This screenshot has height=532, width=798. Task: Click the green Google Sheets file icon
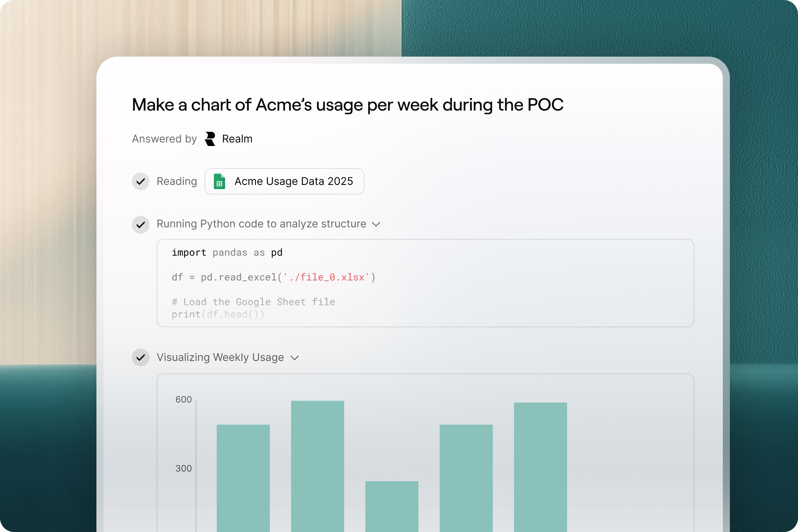[219, 181]
